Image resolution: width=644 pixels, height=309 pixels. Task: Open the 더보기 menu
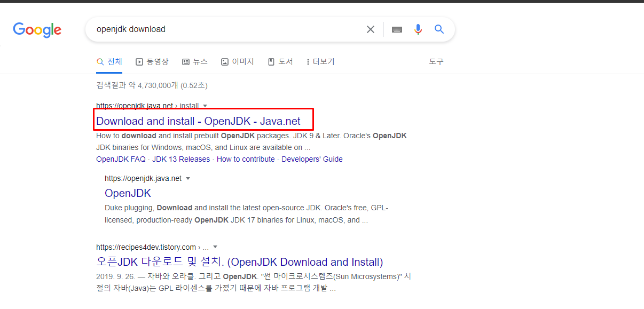(x=320, y=62)
